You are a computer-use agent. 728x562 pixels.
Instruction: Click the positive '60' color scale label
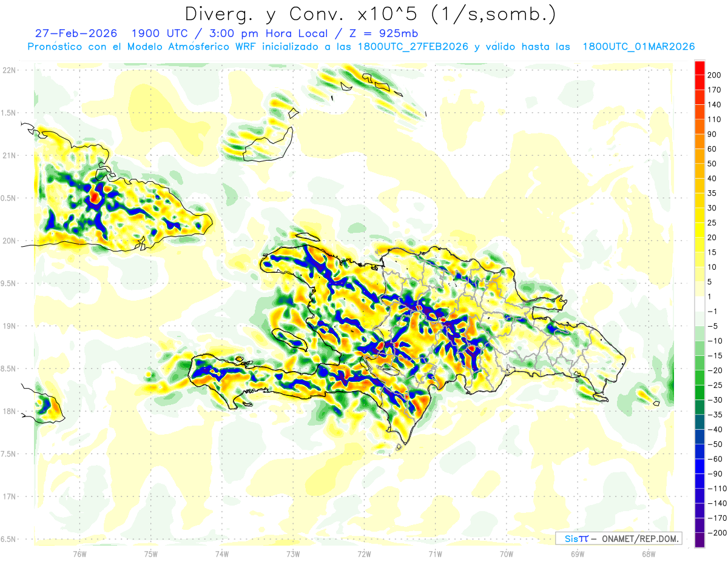click(x=713, y=149)
